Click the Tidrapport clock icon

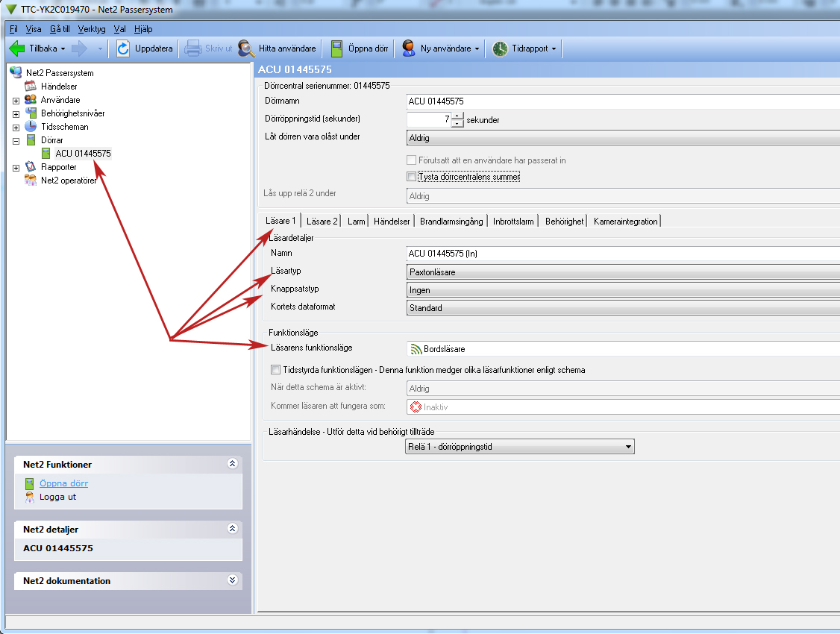500,48
